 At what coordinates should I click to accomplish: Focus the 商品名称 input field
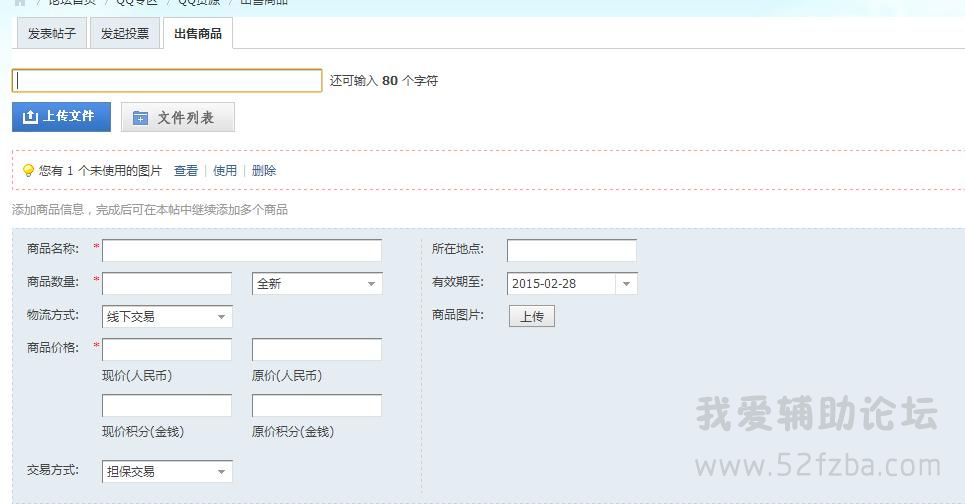point(242,250)
